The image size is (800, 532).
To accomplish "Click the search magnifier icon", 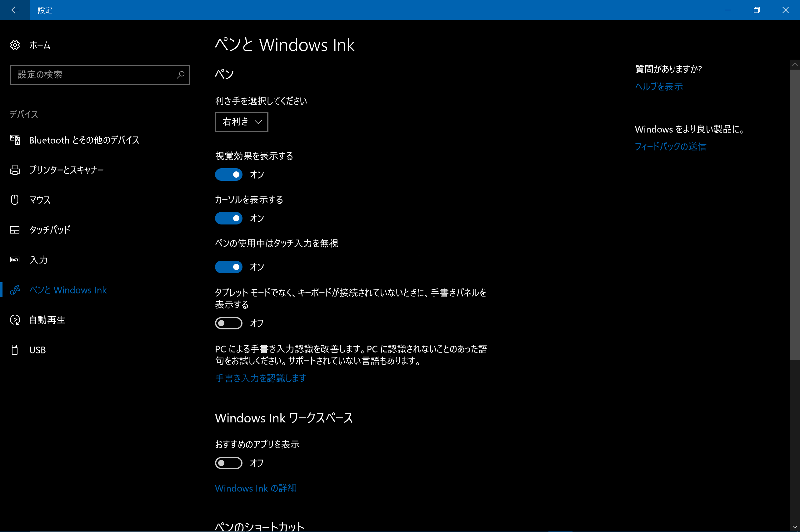I will pyautogui.click(x=181, y=75).
